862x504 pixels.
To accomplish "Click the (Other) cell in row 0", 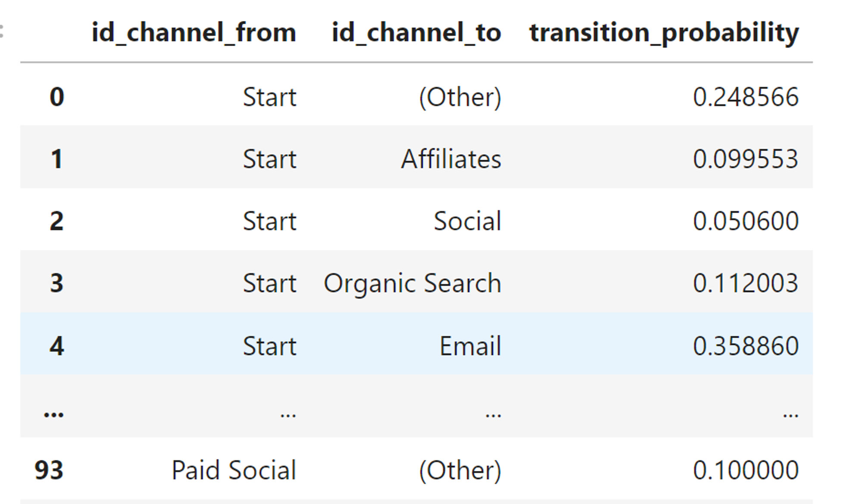I will 460,97.
